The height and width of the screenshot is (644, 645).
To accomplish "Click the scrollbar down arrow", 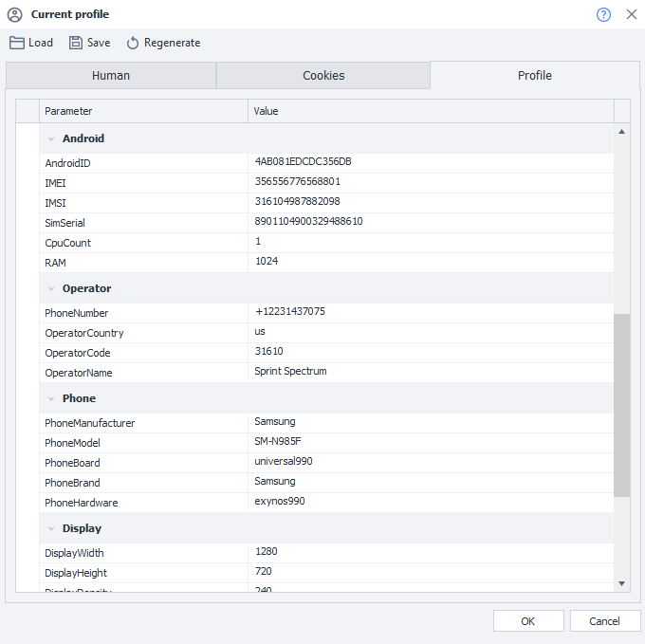I will pos(622,582).
